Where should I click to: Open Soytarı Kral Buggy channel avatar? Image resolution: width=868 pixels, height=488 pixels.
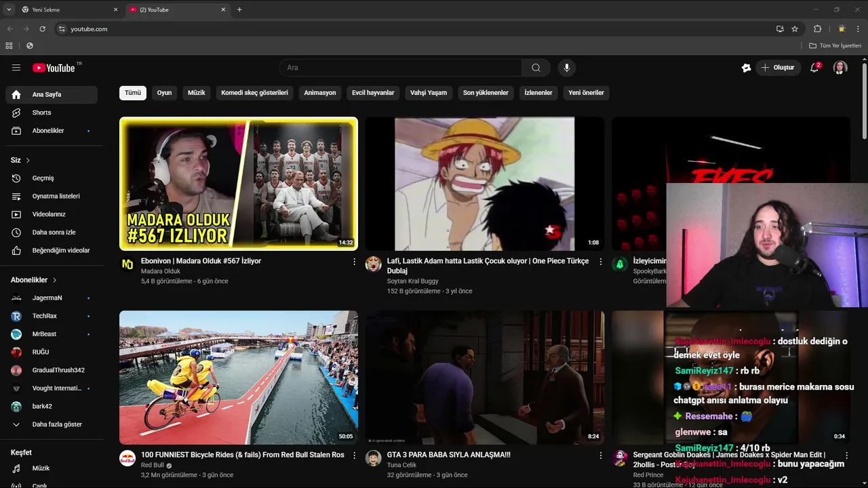click(374, 264)
